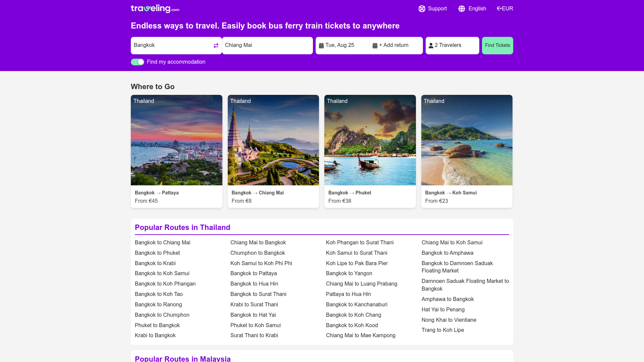Open Bangkok to Kanchanaburi route link
Viewport: 644px width, 362px height.
coord(357,305)
